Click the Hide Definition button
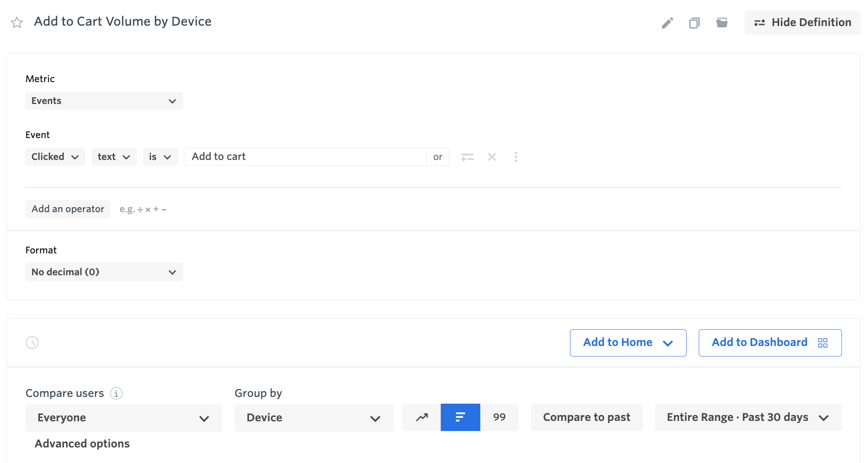868x463 pixels. 802,22
